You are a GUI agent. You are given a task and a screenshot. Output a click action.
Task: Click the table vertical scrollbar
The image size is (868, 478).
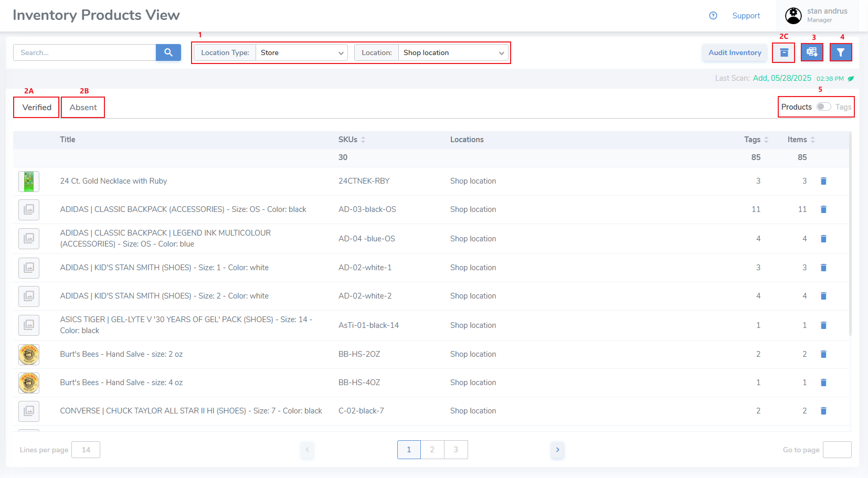pyautogui.click(x=850, y=233)
